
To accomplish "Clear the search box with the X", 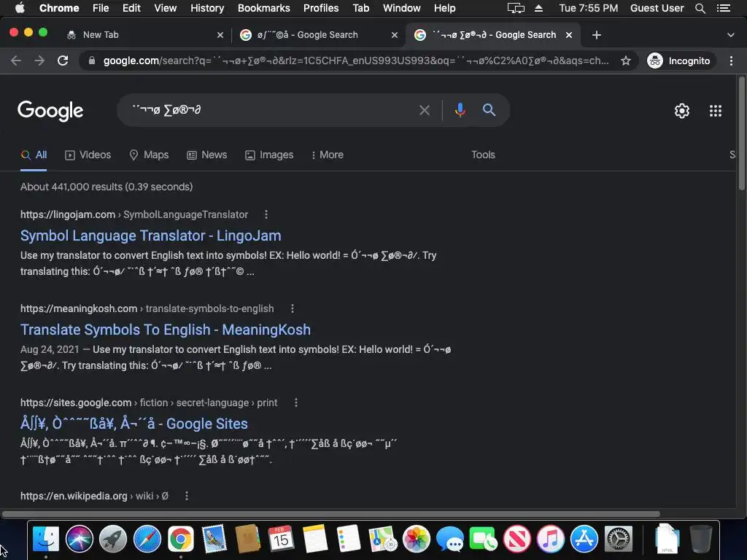I will 424,111.
